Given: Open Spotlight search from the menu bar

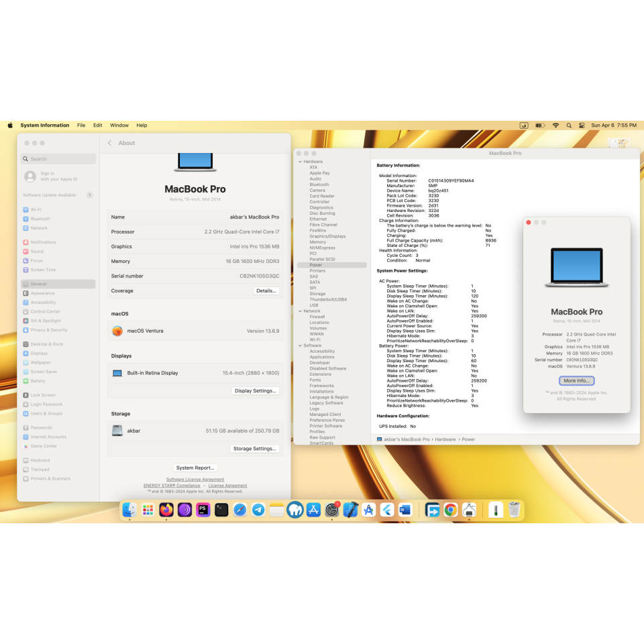Looking at the screenshot, I should point(569,125).
